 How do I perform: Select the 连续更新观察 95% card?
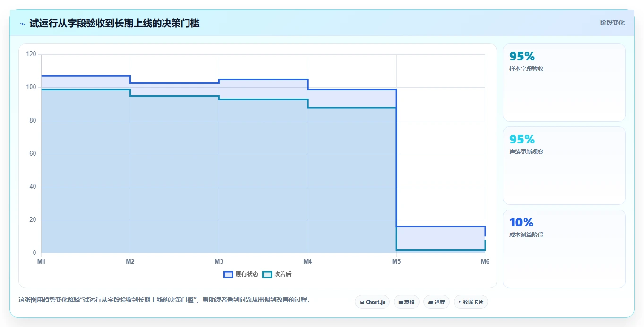coord(564,166)
